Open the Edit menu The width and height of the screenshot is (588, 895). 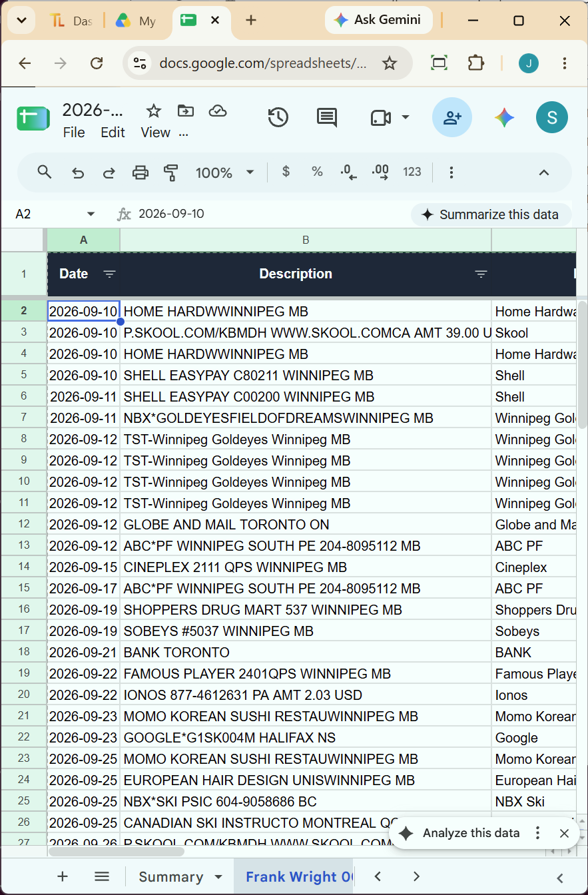pos(113,133)
